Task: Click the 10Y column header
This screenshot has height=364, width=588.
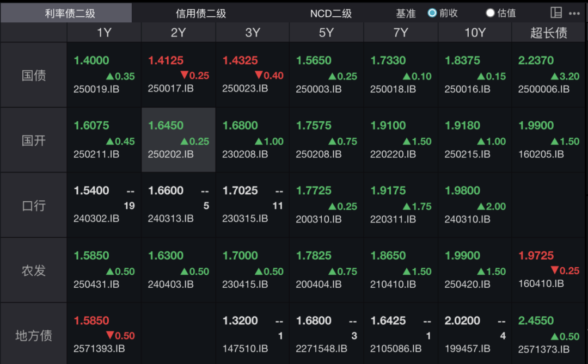Action: pyautogui.click(x=475, y=33)
